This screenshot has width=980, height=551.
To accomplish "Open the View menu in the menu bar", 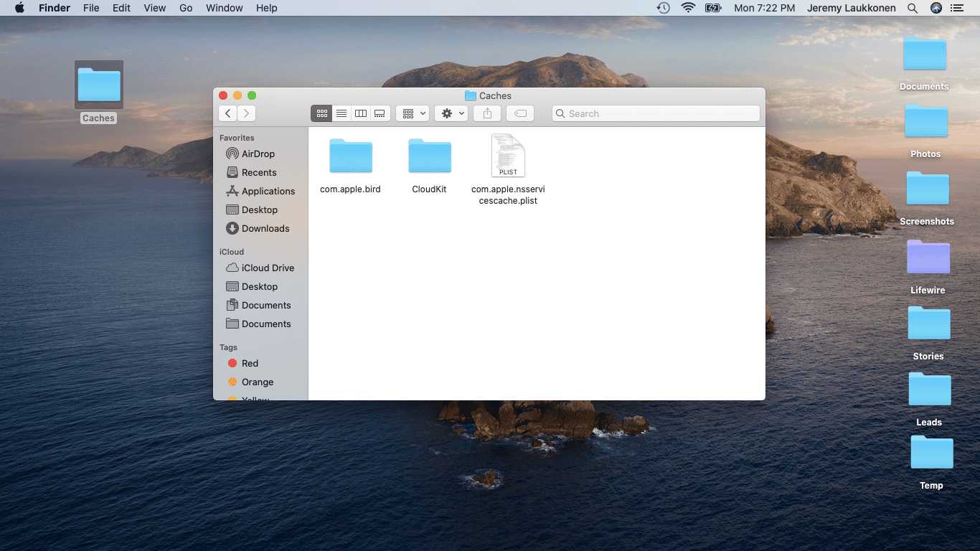I will [x=154, y=8].
